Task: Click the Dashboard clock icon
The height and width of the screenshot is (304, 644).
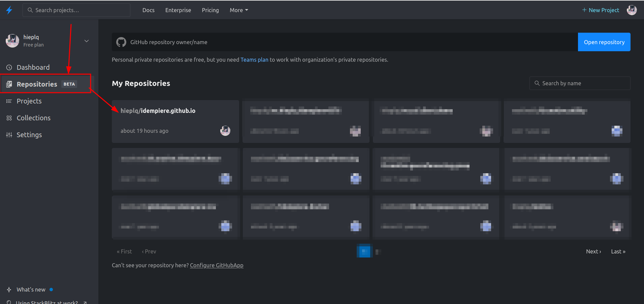Action: point(9,67)
